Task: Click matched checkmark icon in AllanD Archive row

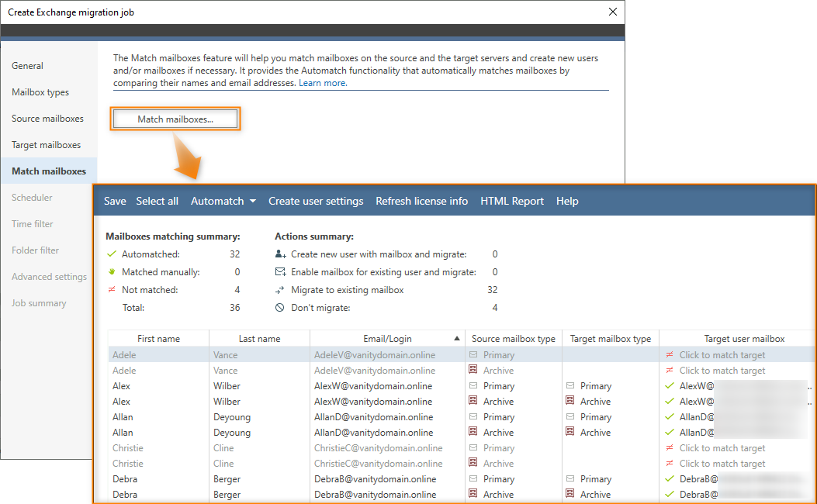Action: point(670,432)
